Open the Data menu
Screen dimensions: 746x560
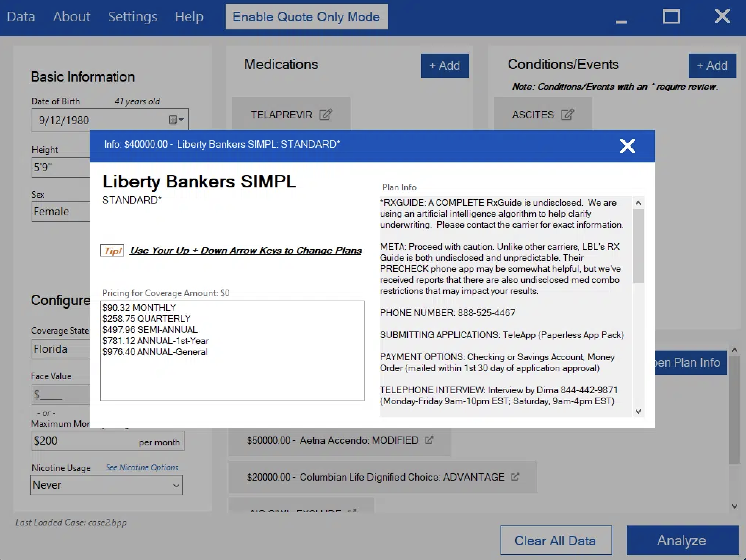click(x=21, y=17)
